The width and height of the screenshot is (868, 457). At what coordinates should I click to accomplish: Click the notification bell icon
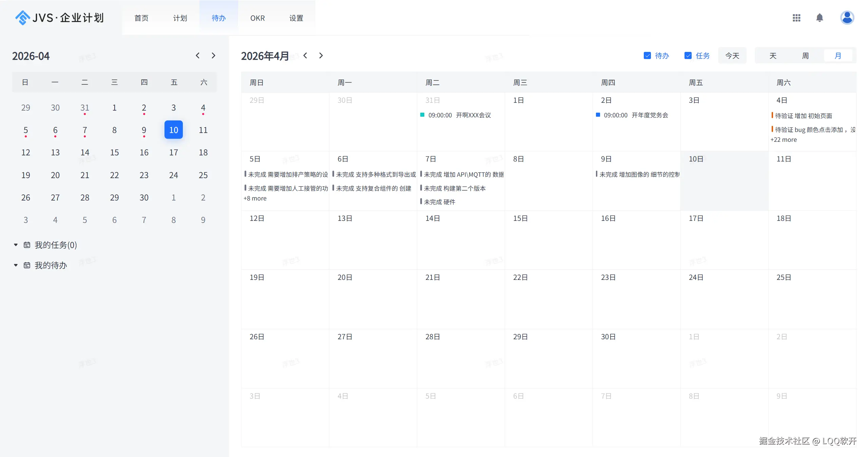point(819,18)
